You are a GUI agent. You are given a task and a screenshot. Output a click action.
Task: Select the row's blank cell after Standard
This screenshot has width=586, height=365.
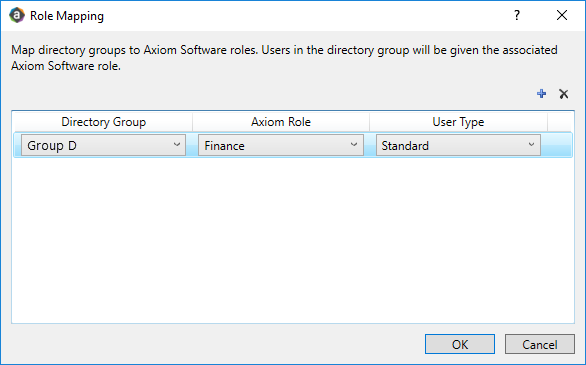tap(556, 145)
